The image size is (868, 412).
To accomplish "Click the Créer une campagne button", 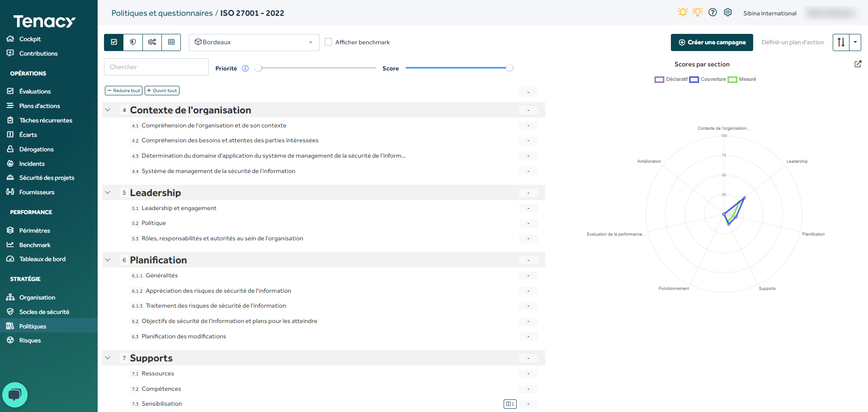I will pos(712,42).
